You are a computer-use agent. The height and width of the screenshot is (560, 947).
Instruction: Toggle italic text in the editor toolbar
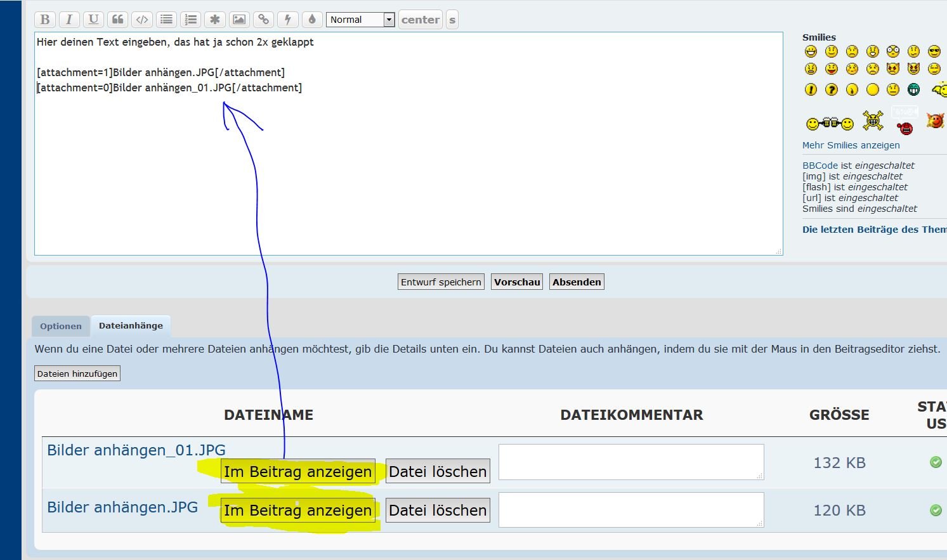point(69,20)
